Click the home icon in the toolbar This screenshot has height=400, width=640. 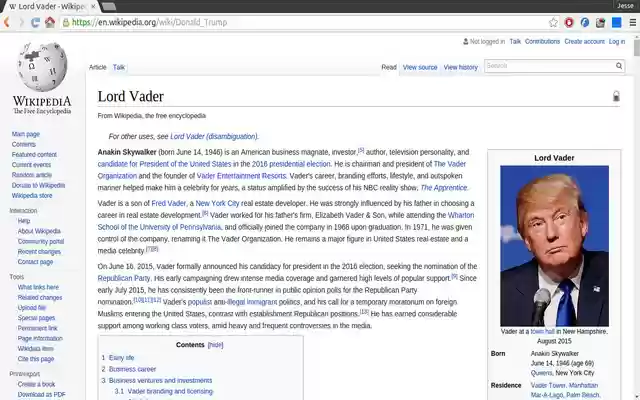tap(50, 22)
